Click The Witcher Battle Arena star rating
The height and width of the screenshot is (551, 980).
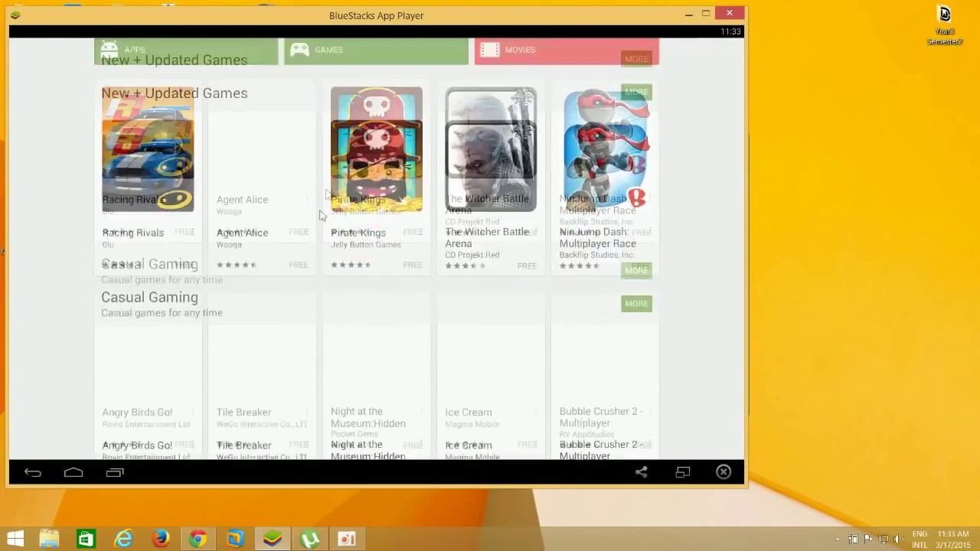(465, 266)
